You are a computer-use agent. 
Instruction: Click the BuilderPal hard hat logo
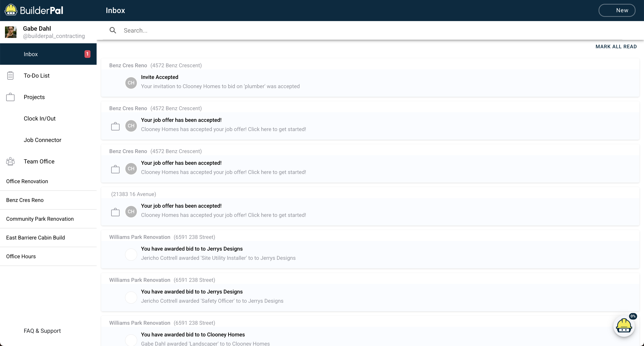coord(11,10)
